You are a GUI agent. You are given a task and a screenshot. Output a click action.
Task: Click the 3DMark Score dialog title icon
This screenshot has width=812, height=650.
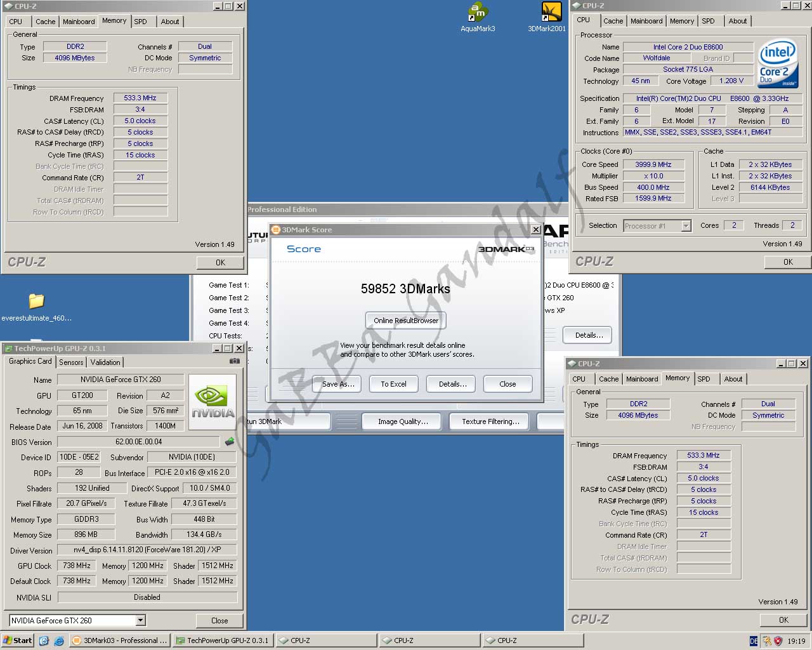(276, 230)
